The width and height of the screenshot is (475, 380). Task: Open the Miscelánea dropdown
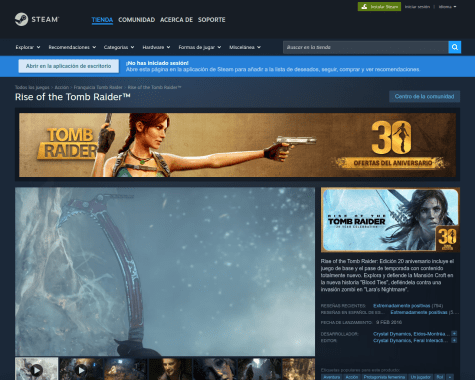coord(245,47)
